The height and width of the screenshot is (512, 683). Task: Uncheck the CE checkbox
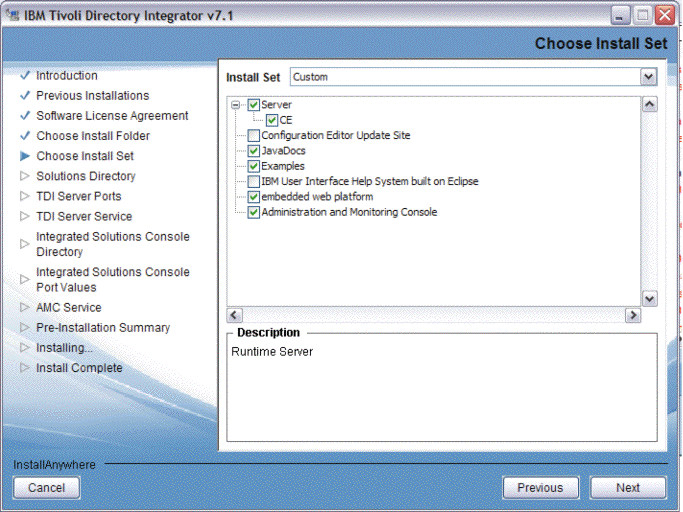(x=272, y=120)
